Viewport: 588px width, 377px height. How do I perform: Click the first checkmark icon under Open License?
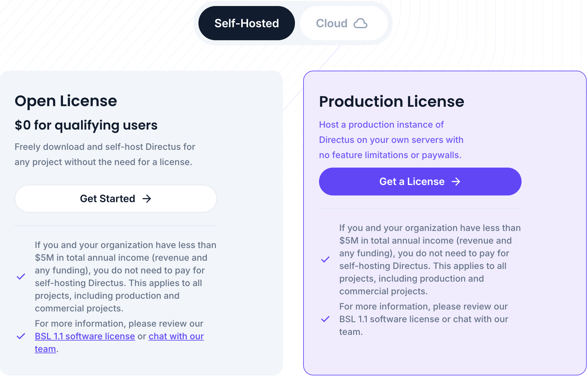pos(21,277)
